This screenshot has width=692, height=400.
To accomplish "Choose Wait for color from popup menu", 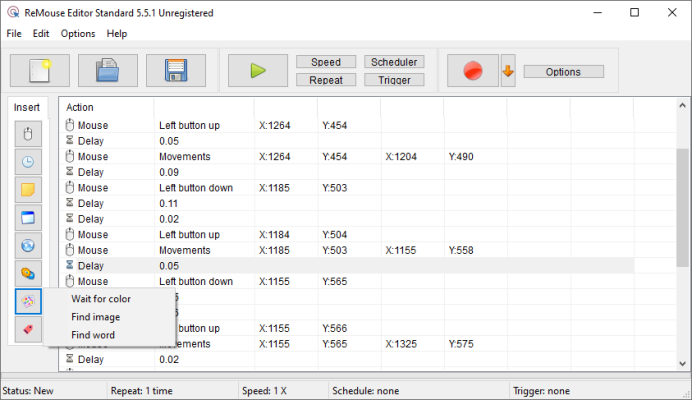I will click(x=100, y=299).
